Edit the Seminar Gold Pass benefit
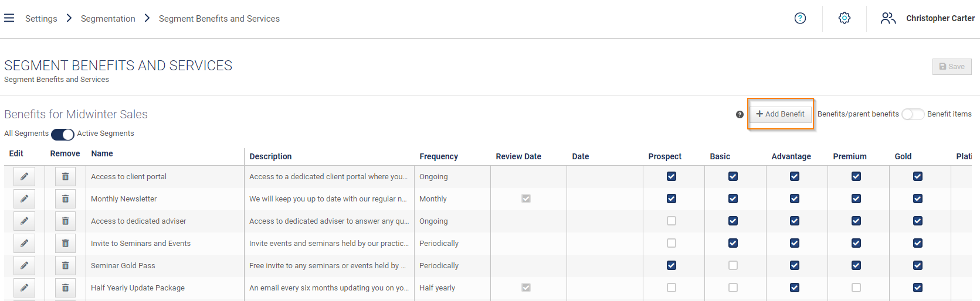The image size is (980, 301). tap(24, 265)
